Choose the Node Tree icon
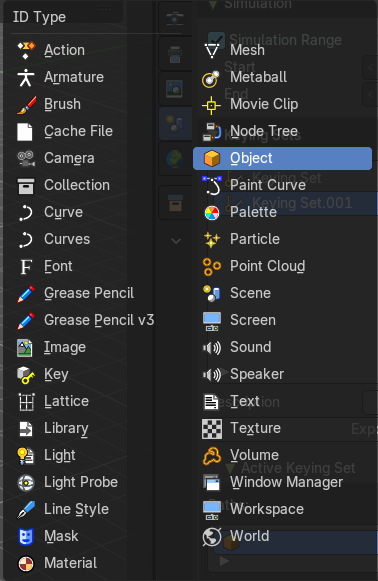The image size is (378, 581). click(x=212, y=132)
